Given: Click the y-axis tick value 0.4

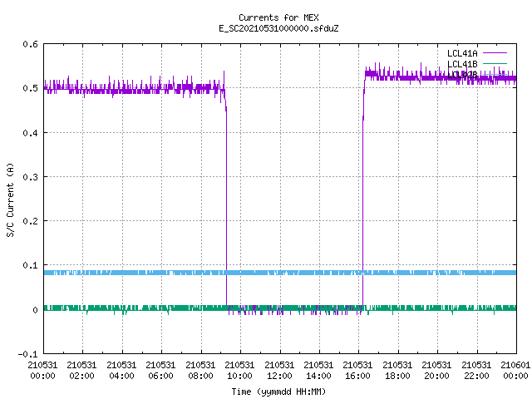Looking at the screenshot, I should click(30, 133).
